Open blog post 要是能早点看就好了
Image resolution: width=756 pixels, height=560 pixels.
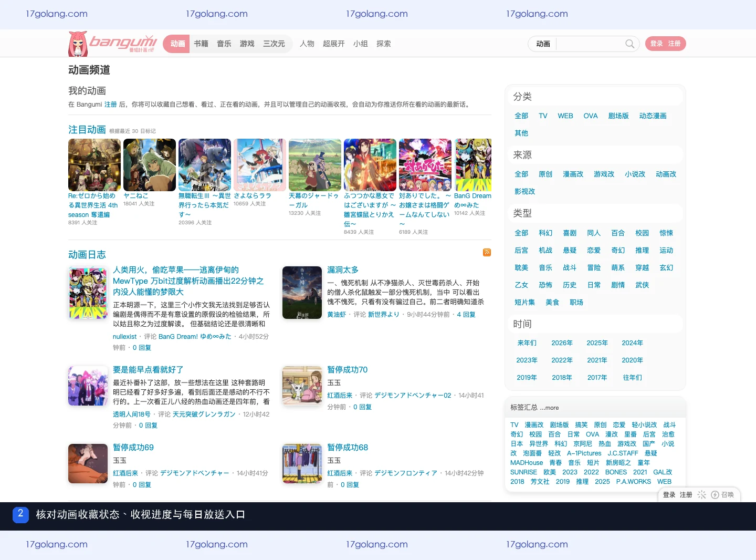pyautogui.click(x=148, y=369)
